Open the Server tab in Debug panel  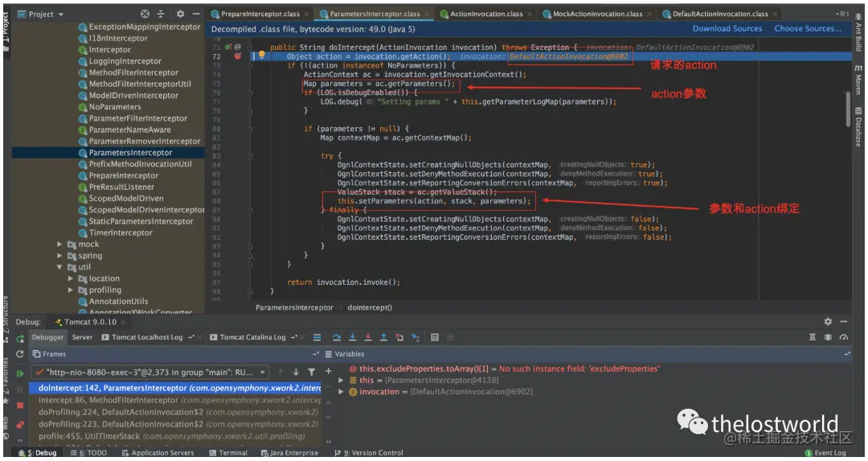82,337
